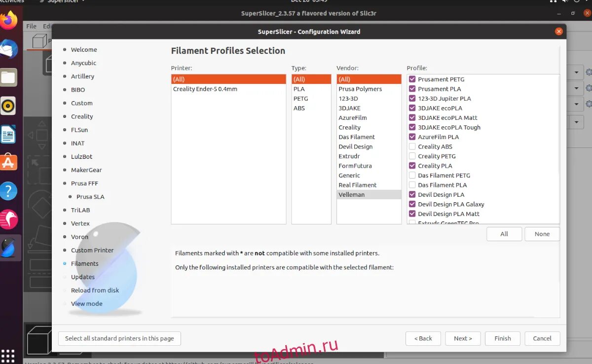
Task: Uncheck AzureFilm PLA profile
Action: click(412, 137)
